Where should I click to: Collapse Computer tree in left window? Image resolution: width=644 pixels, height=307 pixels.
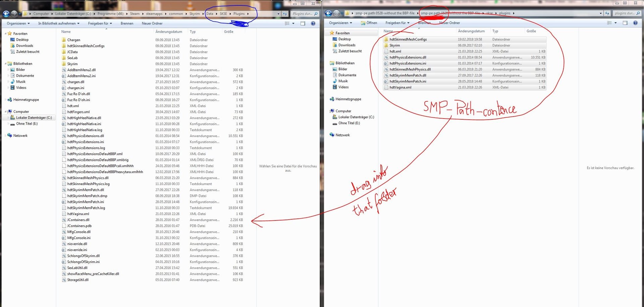coord(5,112)
